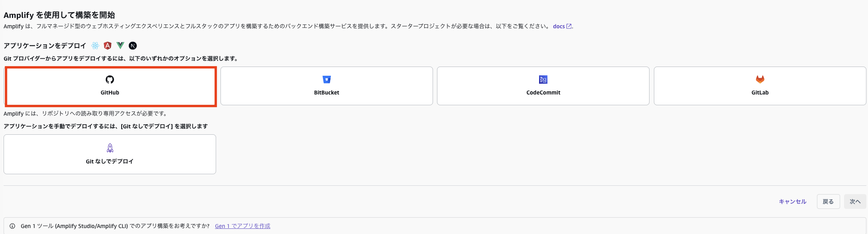Click the rocket deploy icon
Image resolution: width=868 pixels, height=234 pixels.
point(110,148)
